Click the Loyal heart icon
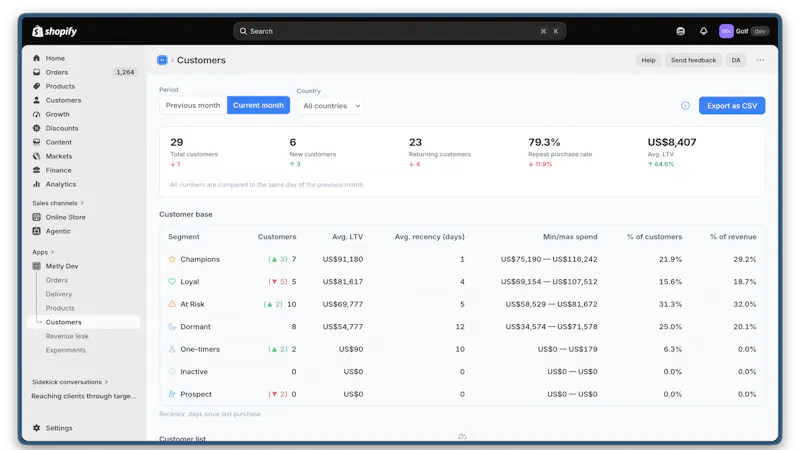 click(x=172, y=282)
